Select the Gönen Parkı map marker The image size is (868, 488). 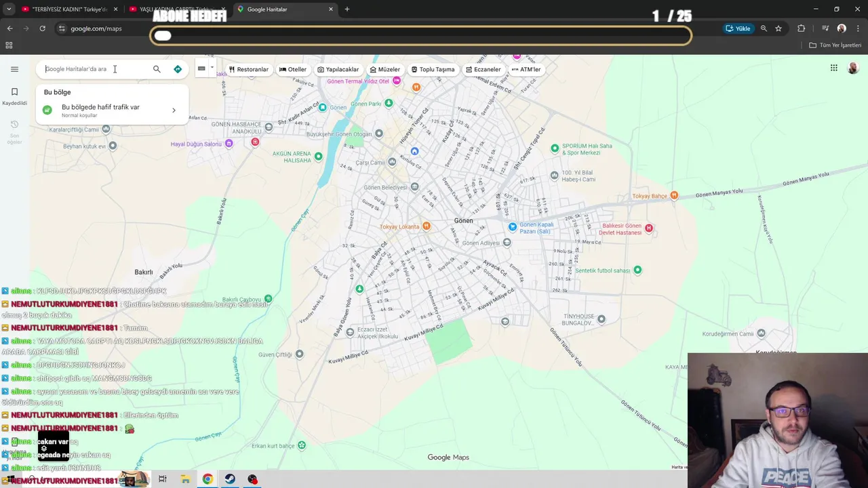point(389,103)
